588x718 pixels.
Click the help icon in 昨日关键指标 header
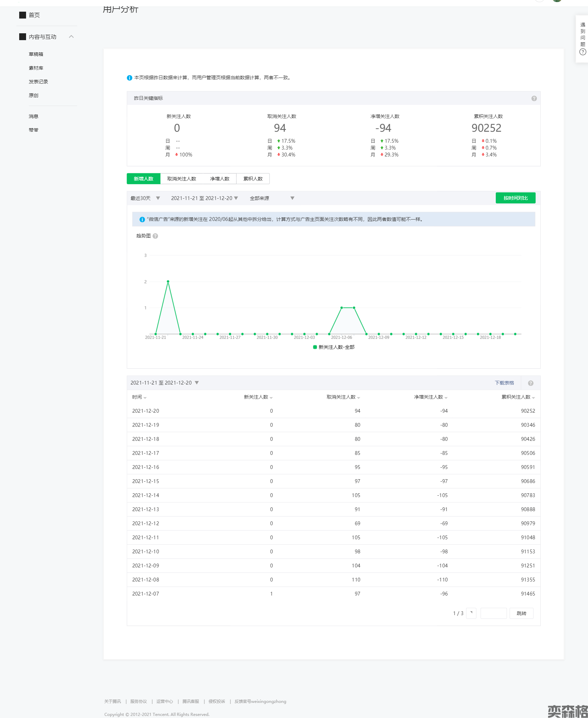tap(534, 98)
